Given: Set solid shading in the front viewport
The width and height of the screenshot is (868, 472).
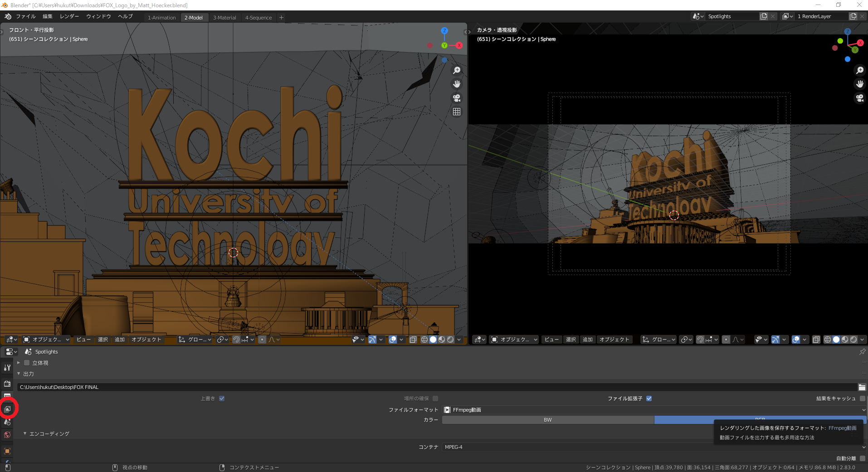Looking at the screenshot, I should point(433,339).
